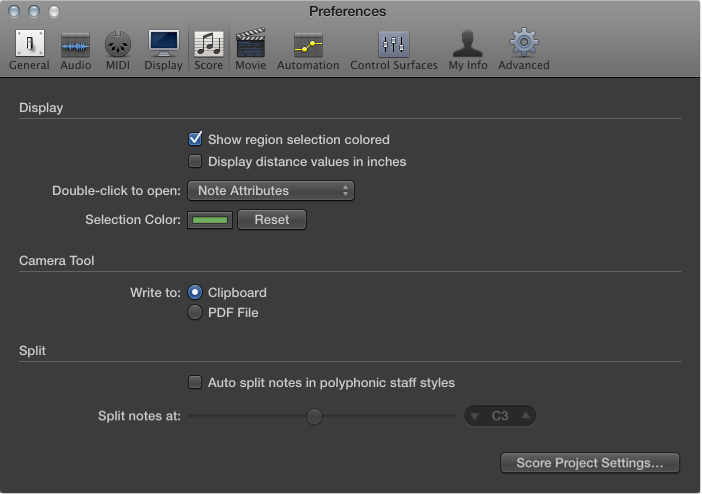The height and width of the screenshot is (494, 702).
Task: Close the Preferences window
Action: coord(14,11)
